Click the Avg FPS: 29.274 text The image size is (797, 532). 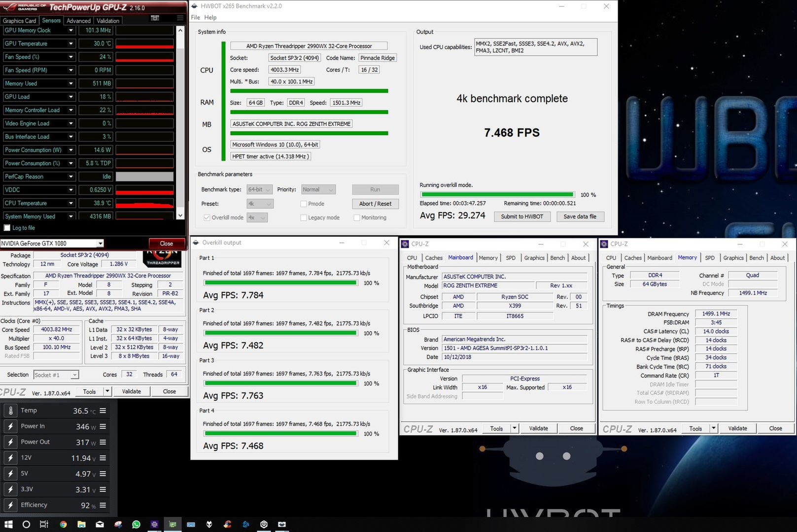coord(452,216)
